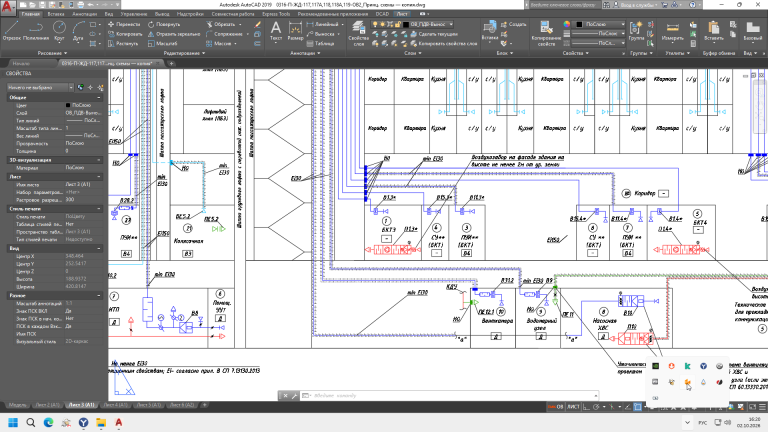Viewport: 768px width, 432px height.
Task: Open the Текст annotation tool
Action: 276,30
